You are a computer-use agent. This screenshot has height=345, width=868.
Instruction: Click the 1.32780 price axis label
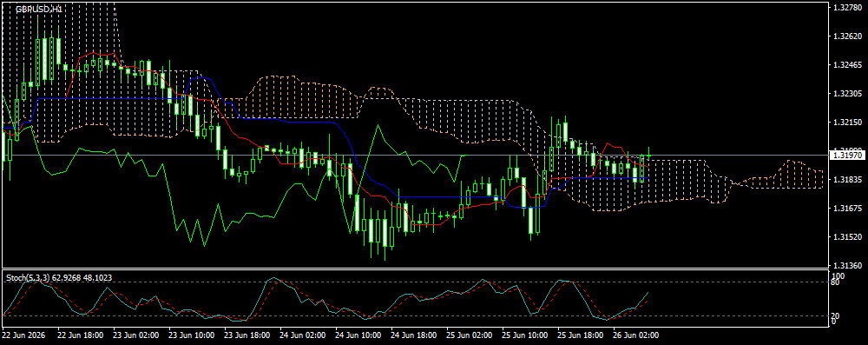[x=846, y=7]
